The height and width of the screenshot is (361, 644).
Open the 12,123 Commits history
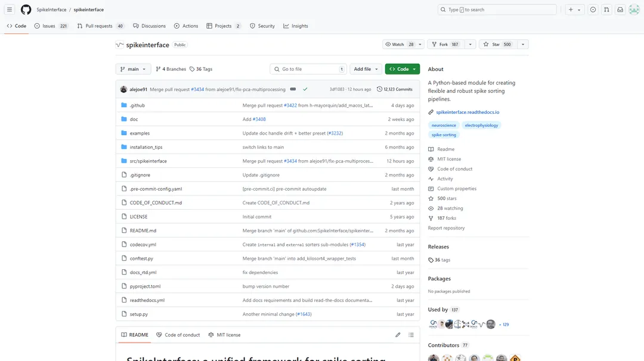click(395, 89)
